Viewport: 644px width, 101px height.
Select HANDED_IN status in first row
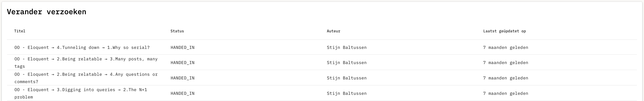coord(183,47)
